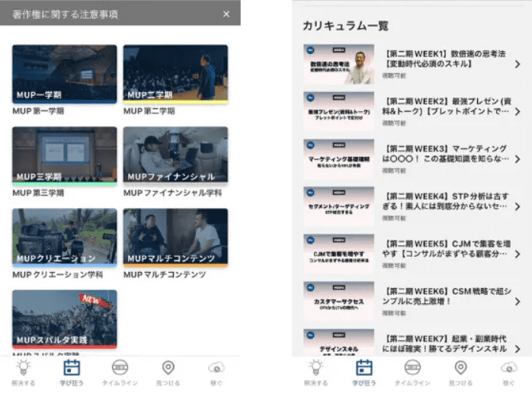
Task: Tap the calendar 学び狂う icon, right screen
Action: pos(364,368)
